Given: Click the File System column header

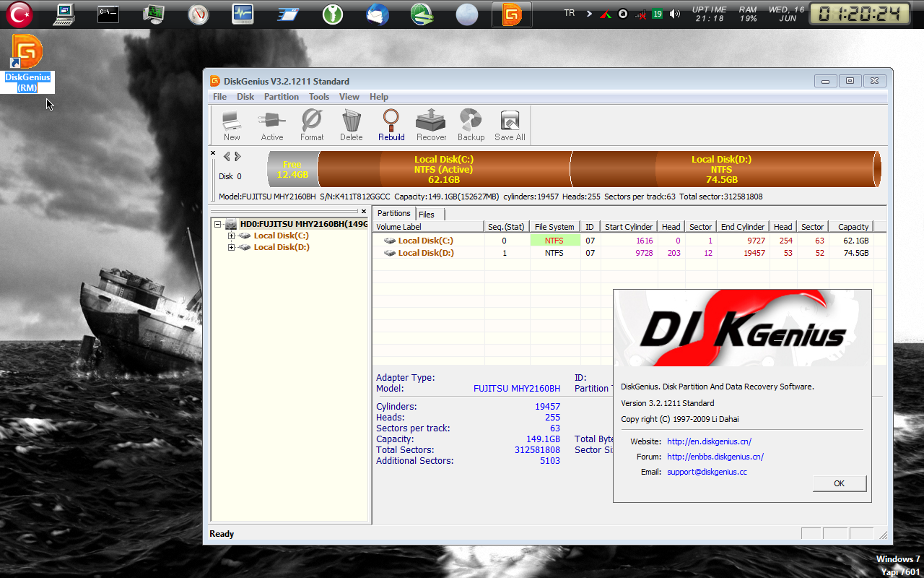Looking at the screenshot, I should coord(554,227).
